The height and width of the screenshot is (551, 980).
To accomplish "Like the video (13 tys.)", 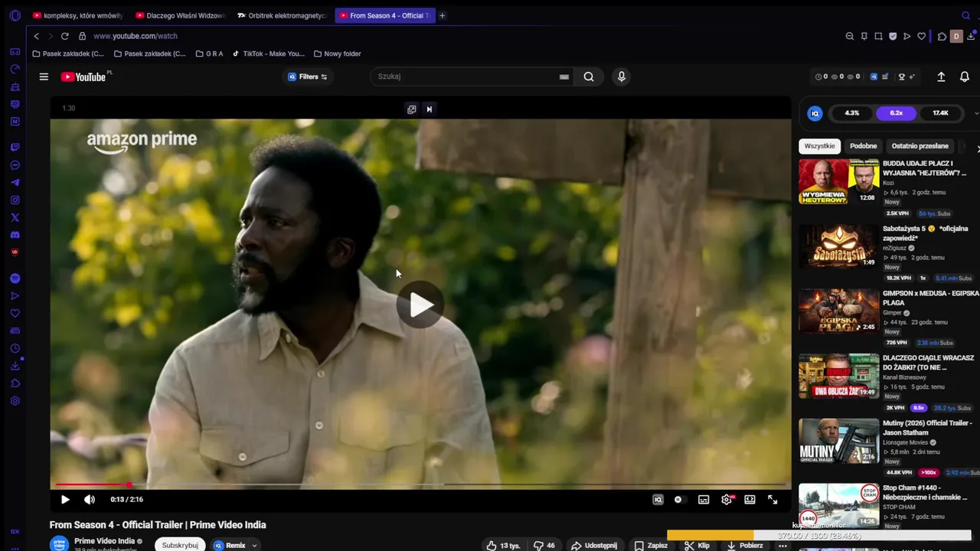I will coord(503,546).
